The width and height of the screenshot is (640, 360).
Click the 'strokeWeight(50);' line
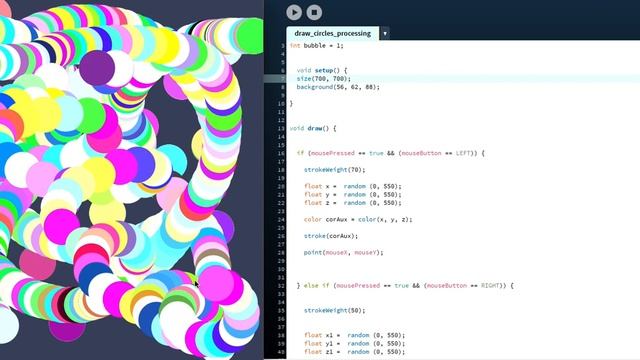tap(335, 311)
